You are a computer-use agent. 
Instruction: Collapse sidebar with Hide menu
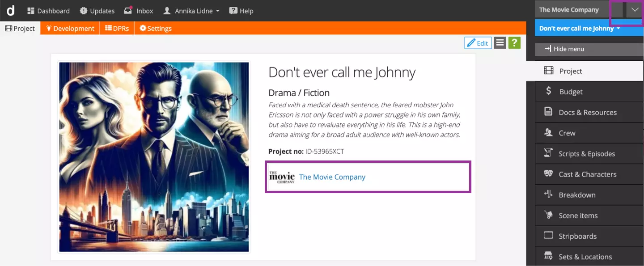(x=564, y=49)
